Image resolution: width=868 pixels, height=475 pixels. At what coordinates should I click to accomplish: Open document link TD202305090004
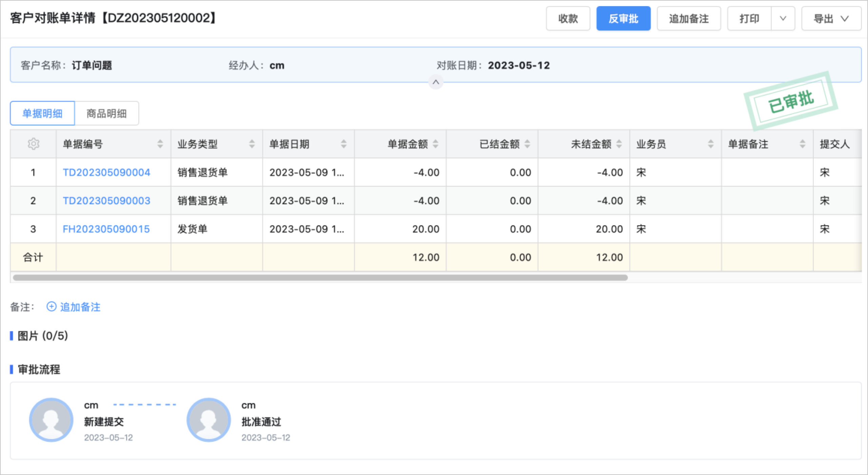(106, 172)
